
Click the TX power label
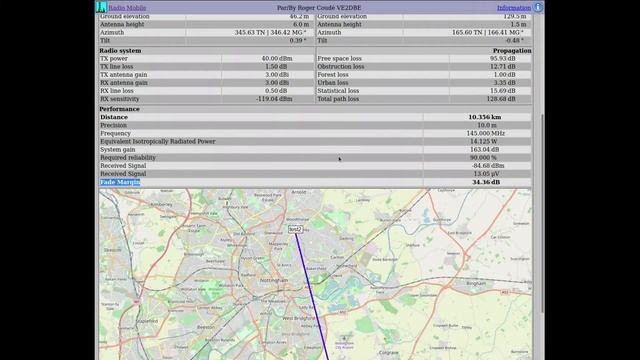pyautogui.click(x=114, y=58)
